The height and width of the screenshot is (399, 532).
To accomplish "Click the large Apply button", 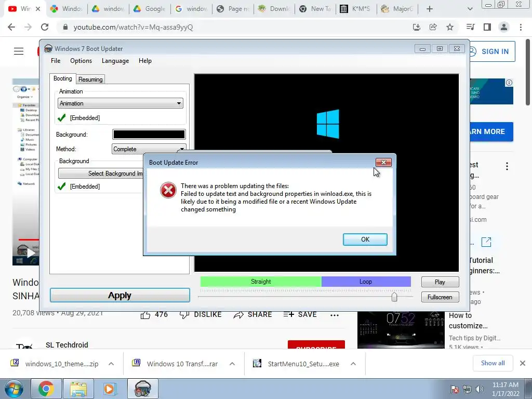I will point(120,295).
